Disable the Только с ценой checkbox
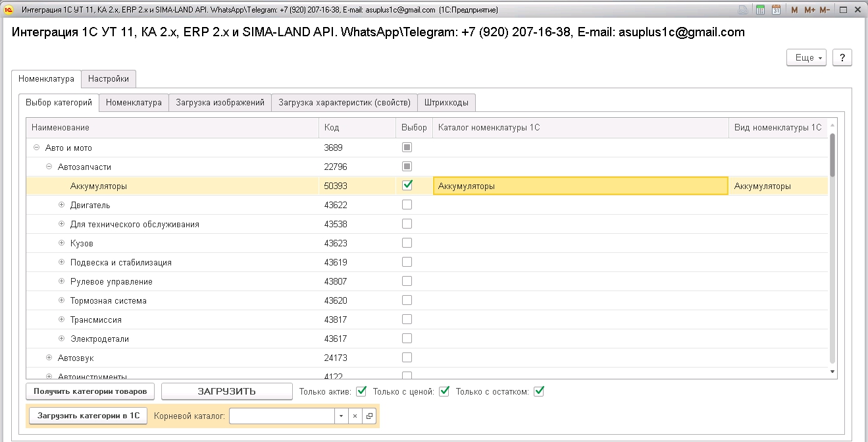This screenshot has width=868, height=442. click(x=444, y=391)
